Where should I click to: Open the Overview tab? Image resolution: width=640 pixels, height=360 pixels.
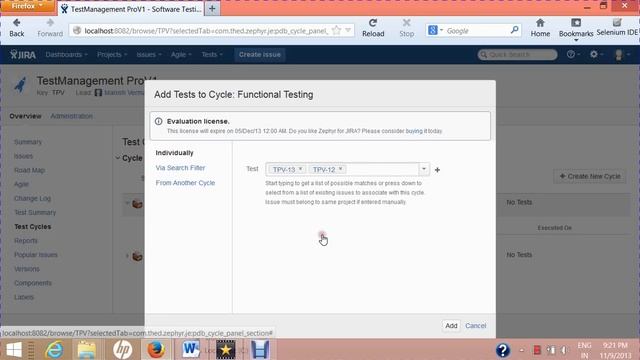(x=25, y=116)
